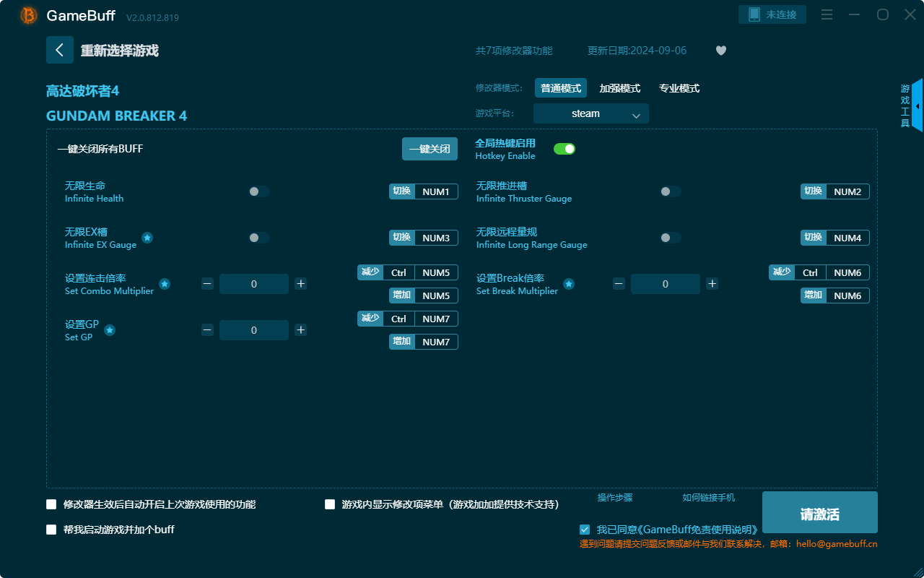Click the VIP star beside 设置GP
924x578 pixels.
109,329
